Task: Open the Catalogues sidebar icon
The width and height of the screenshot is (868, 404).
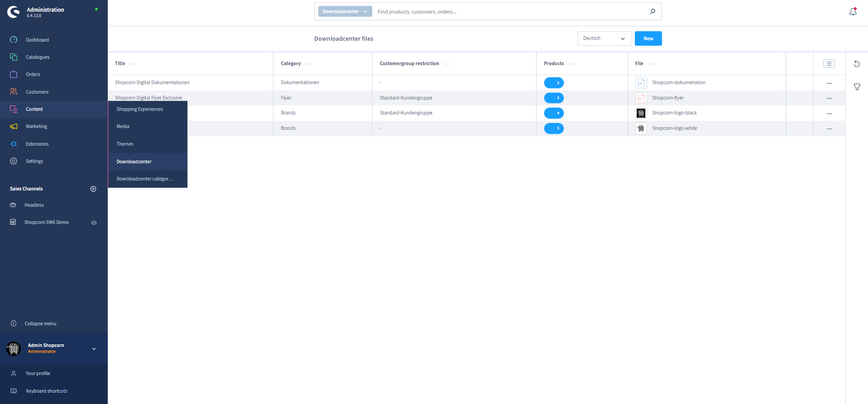Action: point(14,57)
